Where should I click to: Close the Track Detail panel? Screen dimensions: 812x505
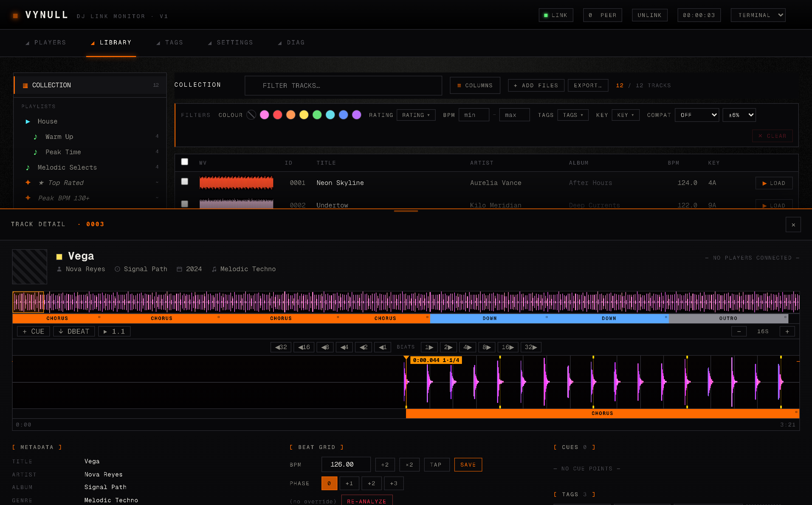click(x=793, y=225)
